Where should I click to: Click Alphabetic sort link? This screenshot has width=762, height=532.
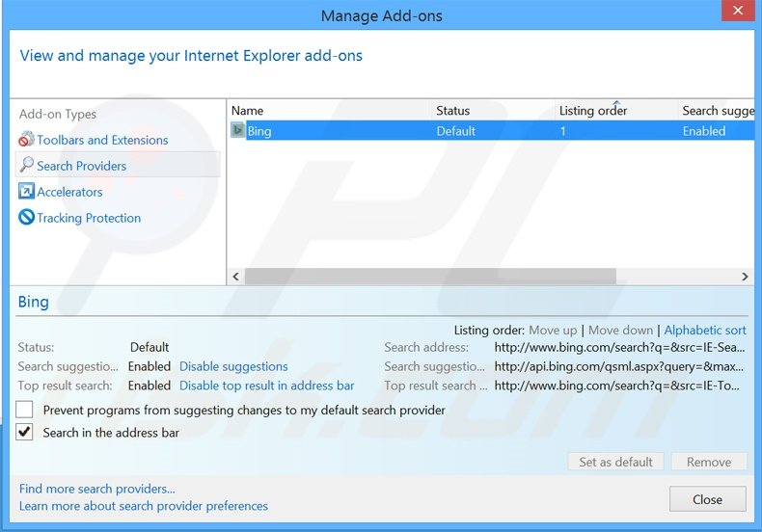point(704,330)
